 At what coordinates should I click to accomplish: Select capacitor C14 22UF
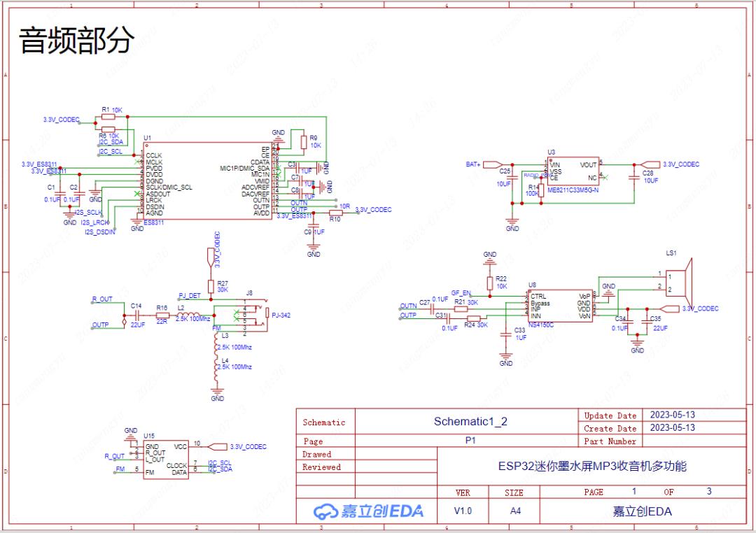137,315
